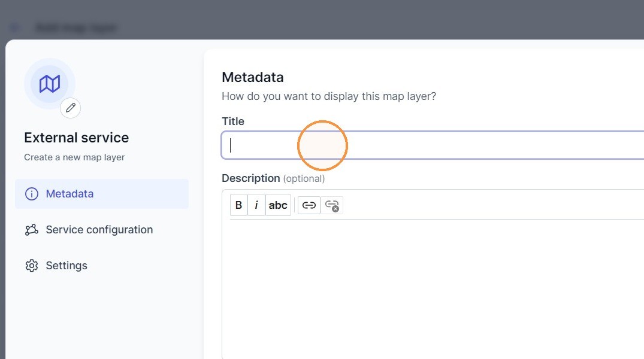Toggle italic formatting in the description editor
644x359 pixels.
click(256, 205)
